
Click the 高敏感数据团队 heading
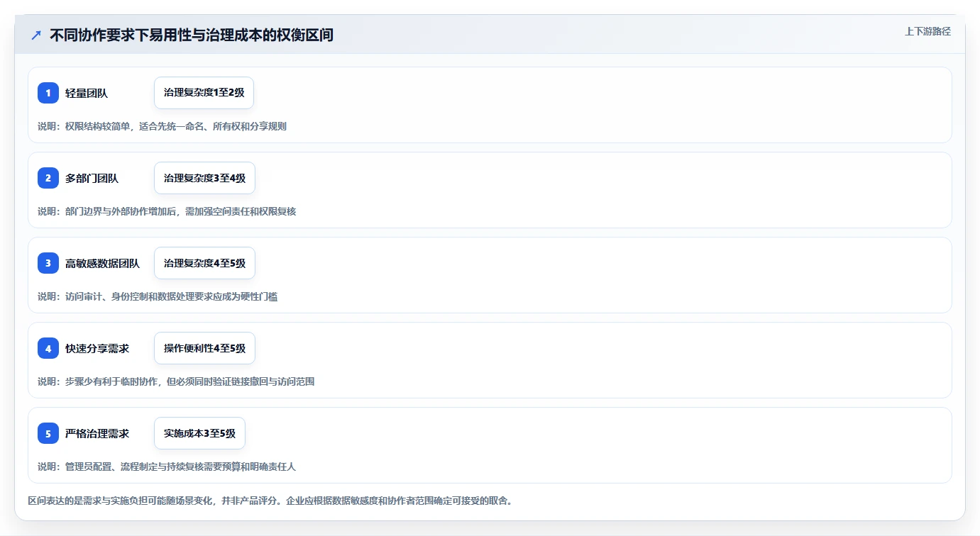(102, 263)
